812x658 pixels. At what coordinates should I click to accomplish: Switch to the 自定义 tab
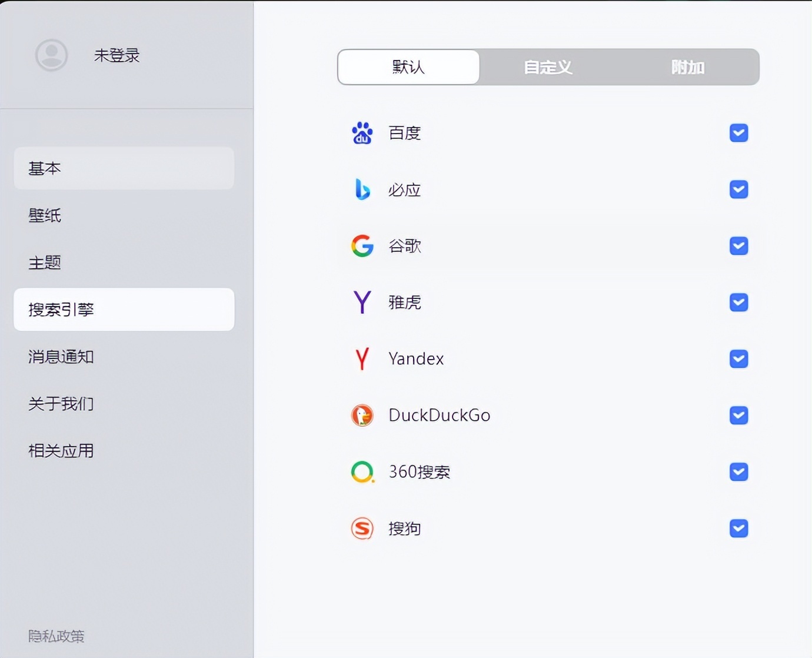pos(548,67)
